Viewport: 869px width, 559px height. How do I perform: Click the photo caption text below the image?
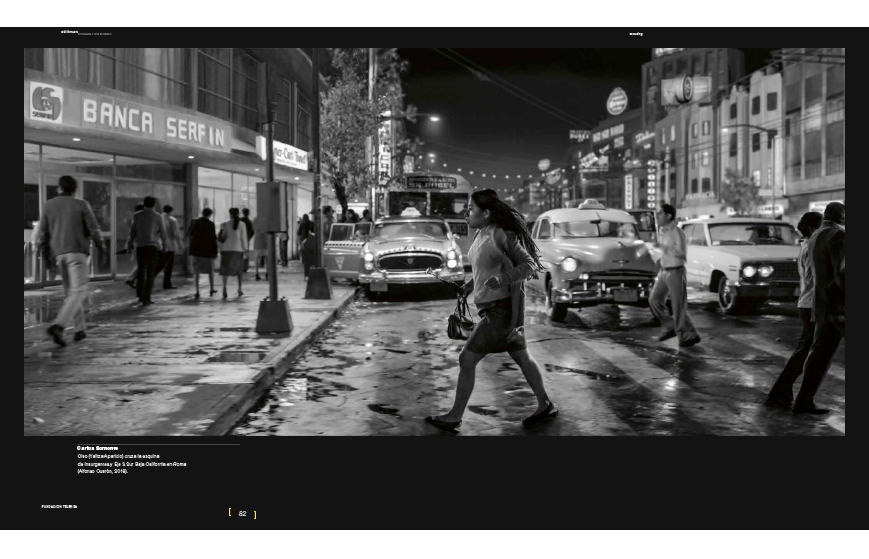click(x=130, y=464)
